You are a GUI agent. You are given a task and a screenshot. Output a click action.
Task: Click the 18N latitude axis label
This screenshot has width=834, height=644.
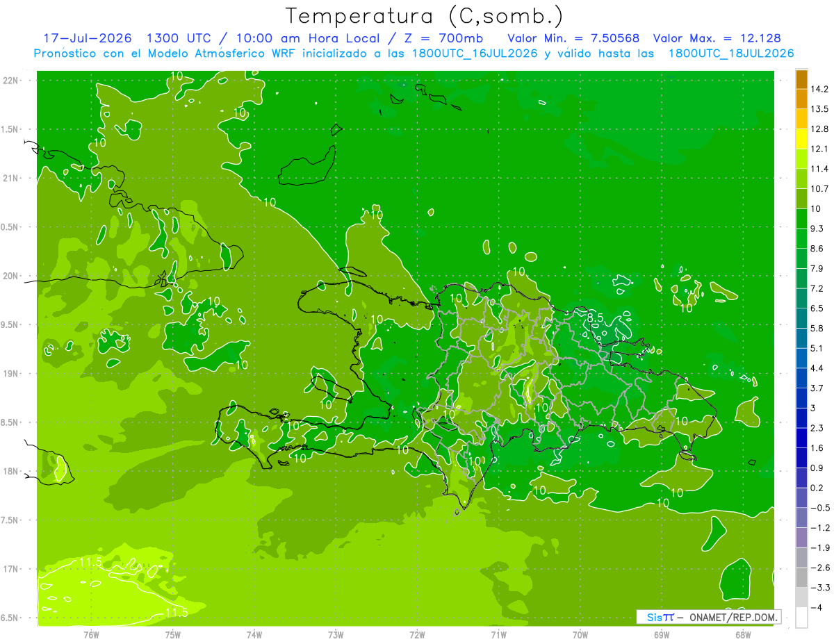pyautogui.click(x=11, y=472)
